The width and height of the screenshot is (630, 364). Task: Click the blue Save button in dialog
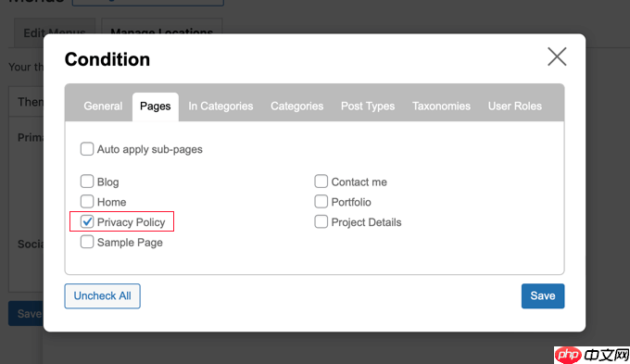point(543,296)
